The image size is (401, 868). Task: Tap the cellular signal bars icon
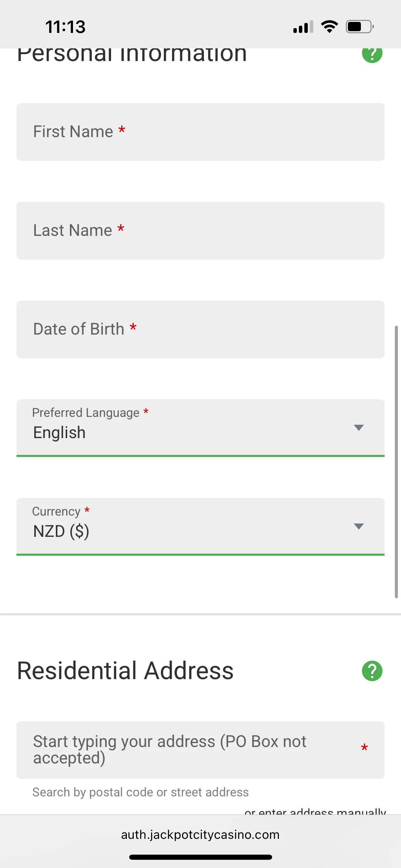(303, 27)
